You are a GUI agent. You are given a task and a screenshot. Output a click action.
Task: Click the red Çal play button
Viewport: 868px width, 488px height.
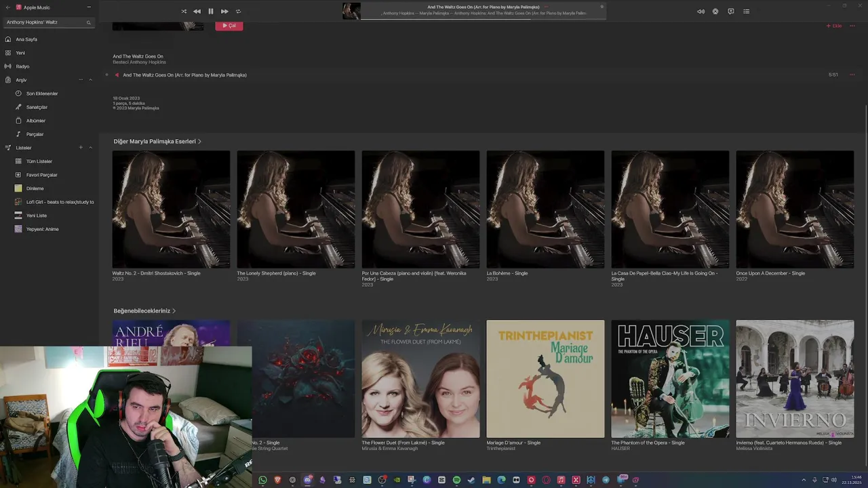(x=229, y=26)
